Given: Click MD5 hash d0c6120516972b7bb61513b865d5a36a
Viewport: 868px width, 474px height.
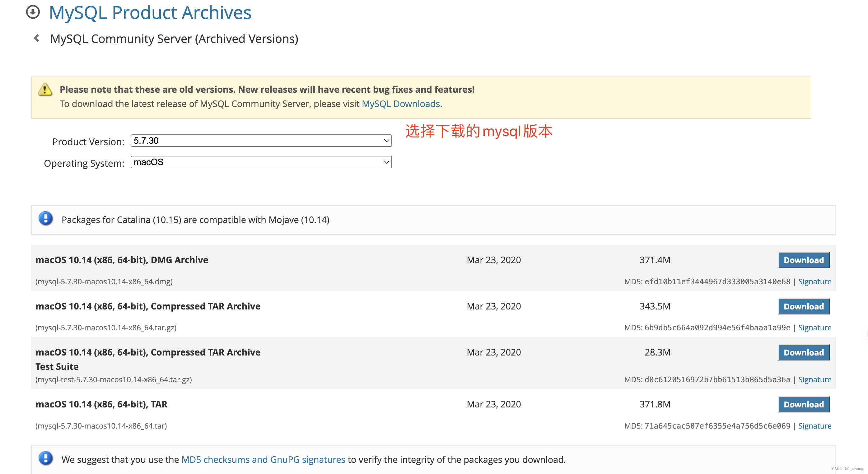Looking at the screenshot, I should click(717, 380).
